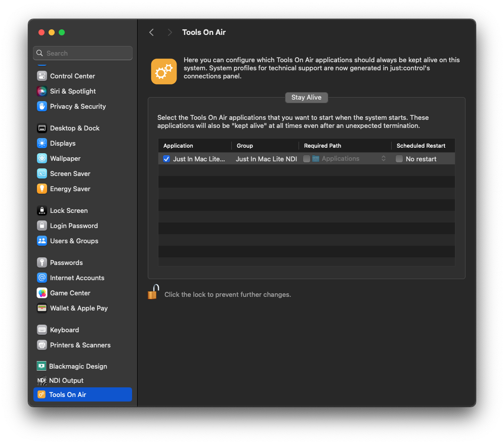Click the Energy Saver bulb icon
The image size is (504, 444).
point(42,189)
